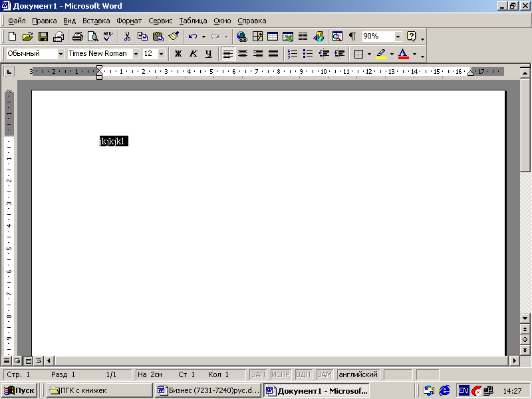Open the Вид menu
This screenshot has height=399, width=532.
(70, 21)
